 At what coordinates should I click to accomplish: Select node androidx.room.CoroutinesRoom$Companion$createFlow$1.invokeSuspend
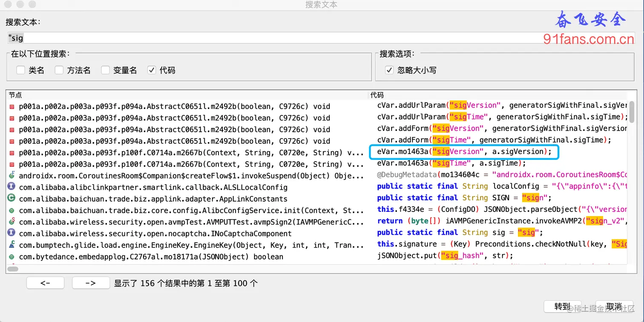pos(191,176)
